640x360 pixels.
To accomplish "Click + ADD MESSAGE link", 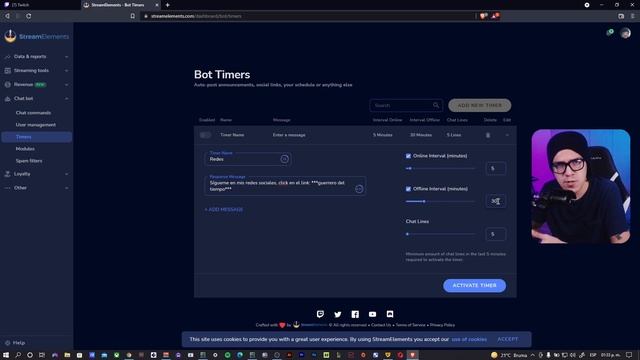I will tap(224, 209).
